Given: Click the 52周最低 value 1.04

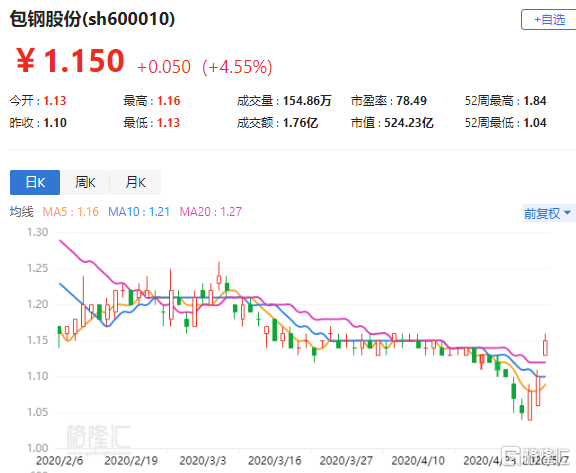Looking at the screenshot, I should [535, 123].
